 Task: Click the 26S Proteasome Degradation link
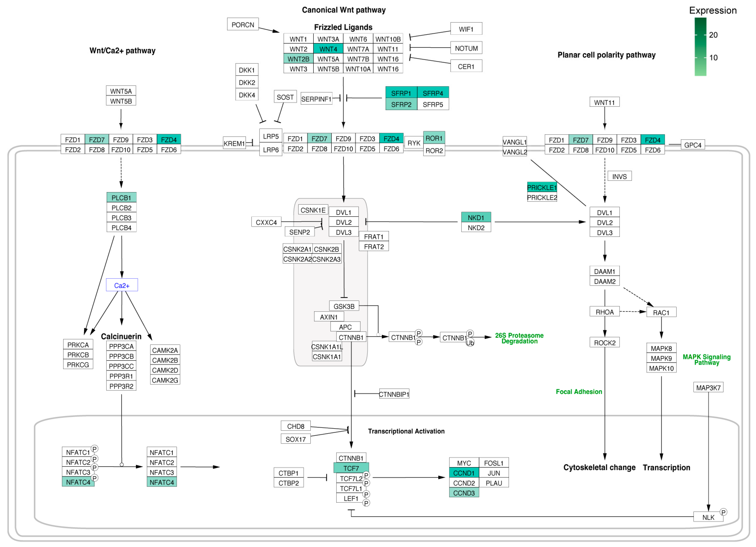click(519, 338)
